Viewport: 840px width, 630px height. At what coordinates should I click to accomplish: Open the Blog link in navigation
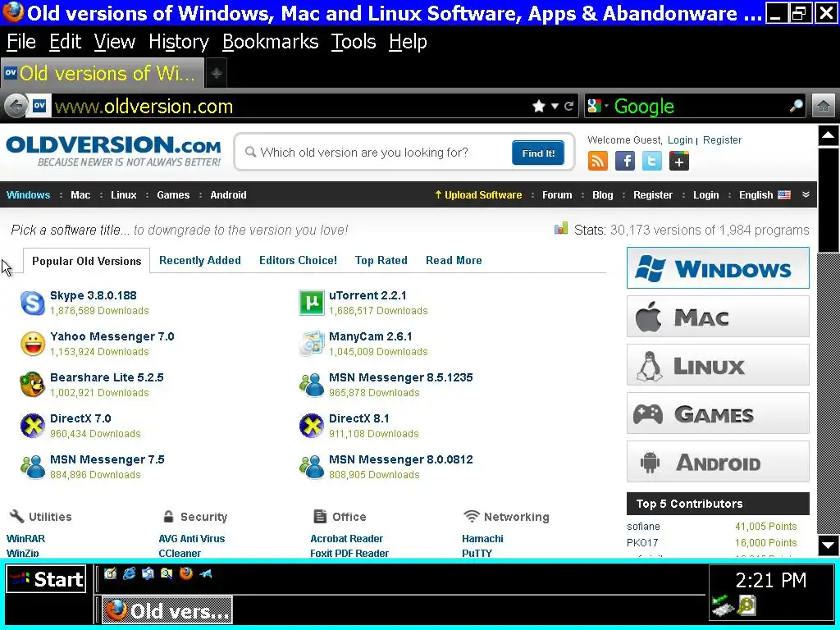tap(603, 195)
